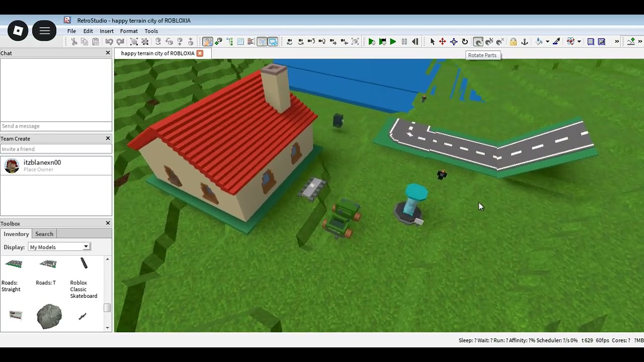Screen dimensions: 644x362
Task: Undo the last action
Action: click(x=109, y=42)
